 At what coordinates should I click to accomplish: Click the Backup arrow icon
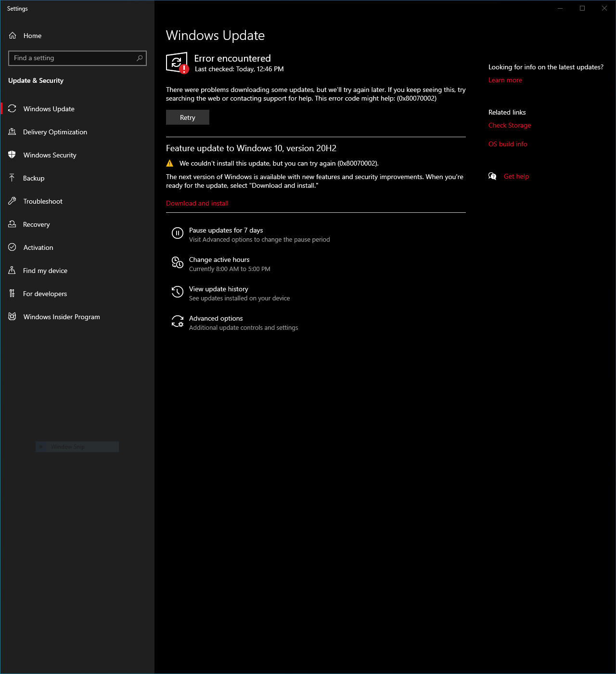coord(13,178)
